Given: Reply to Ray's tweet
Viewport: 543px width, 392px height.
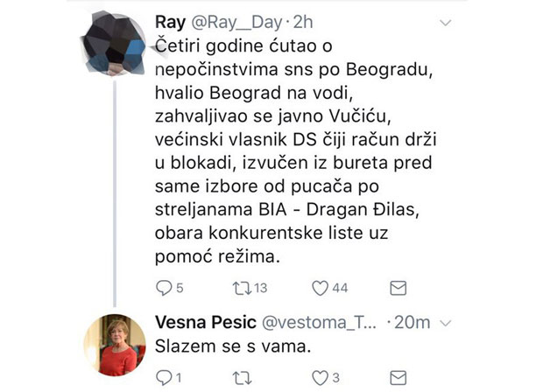Looking at the screenshot, I should [x=163, y=288].
